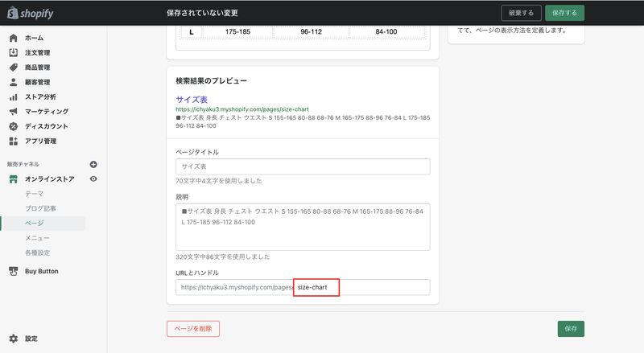
Task: Open 設定 at sidebar bottom
Action: [31, 339]
